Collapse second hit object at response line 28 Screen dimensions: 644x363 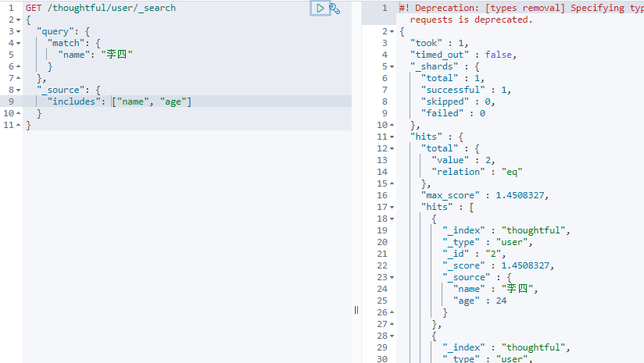(392, 336)
